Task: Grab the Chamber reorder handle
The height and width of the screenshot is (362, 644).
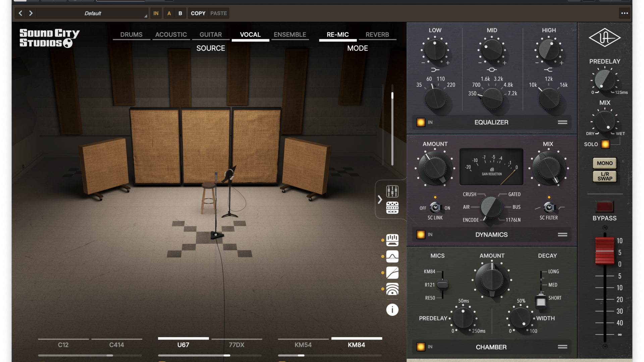Action: point(562,347)
